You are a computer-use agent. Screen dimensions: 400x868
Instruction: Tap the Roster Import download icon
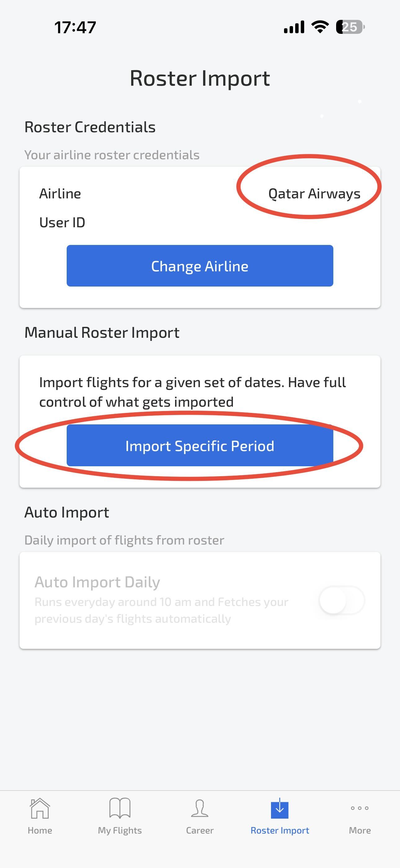point(279,809)
